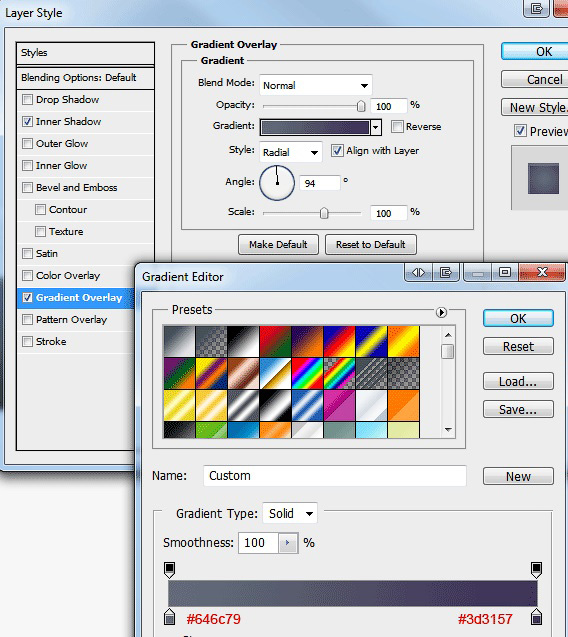Select the right color stop #3d3157
This screenshot has width=568, height=637.
click(x=536, y=617)
